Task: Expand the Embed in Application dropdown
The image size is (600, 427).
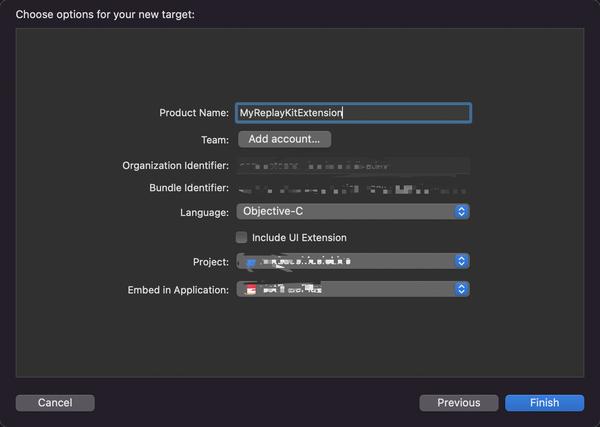Action: coord(353,289)
